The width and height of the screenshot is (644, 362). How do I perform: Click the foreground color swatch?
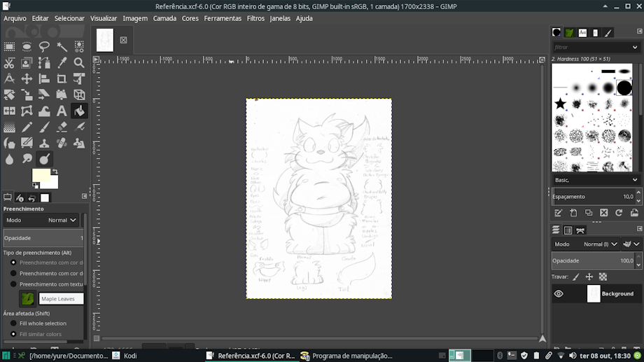click(x=41, y=175)
